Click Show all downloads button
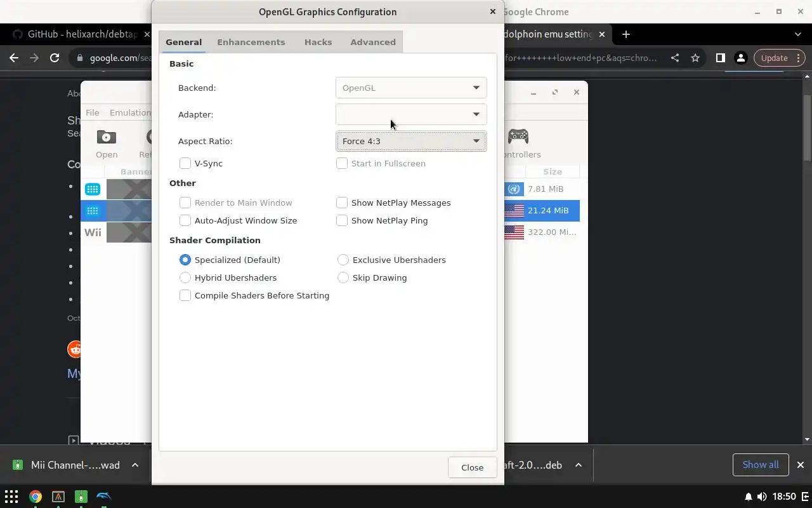Screen dimensions: 812x508 pyautogui.click(x=760, y=465)
